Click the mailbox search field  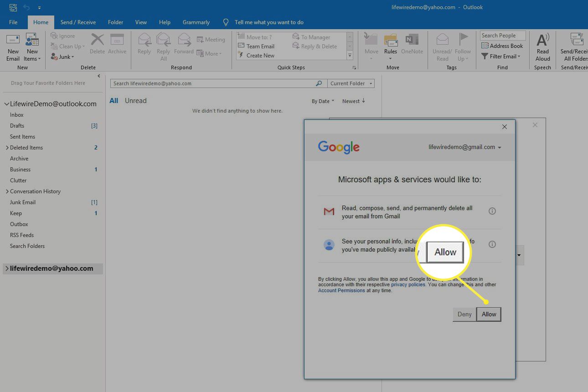(213, 83)
